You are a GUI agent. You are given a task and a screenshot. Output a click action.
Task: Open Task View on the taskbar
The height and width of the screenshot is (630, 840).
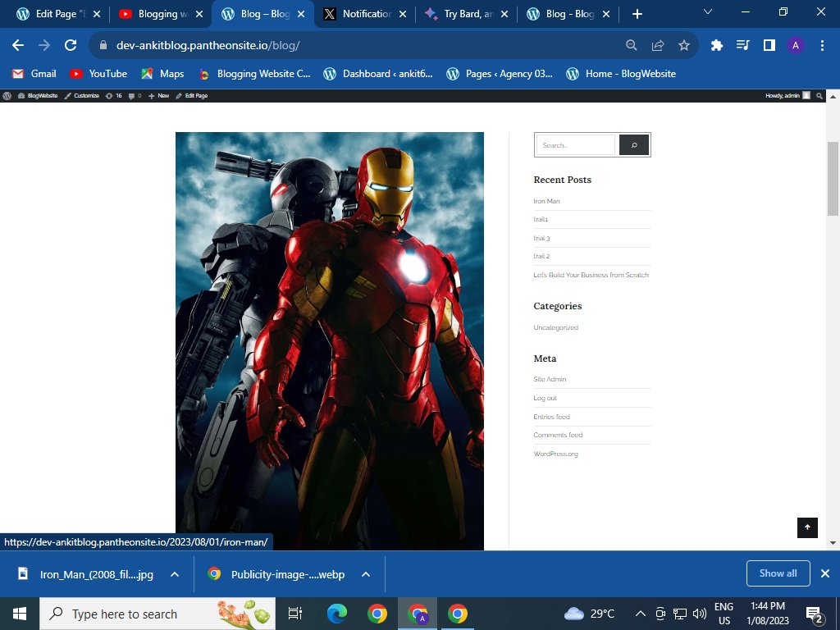(295, 614)
